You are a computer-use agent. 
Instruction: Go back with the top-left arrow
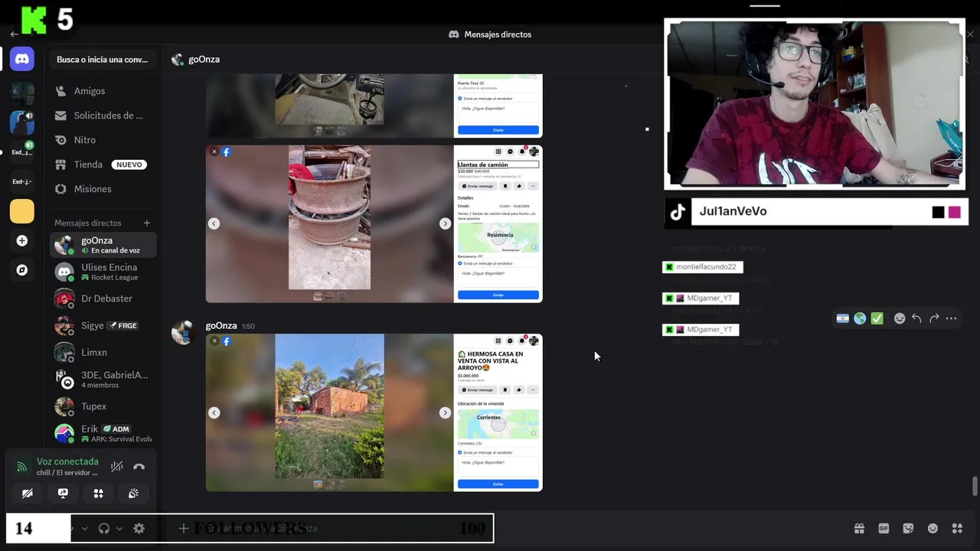(x=14, y=34)
